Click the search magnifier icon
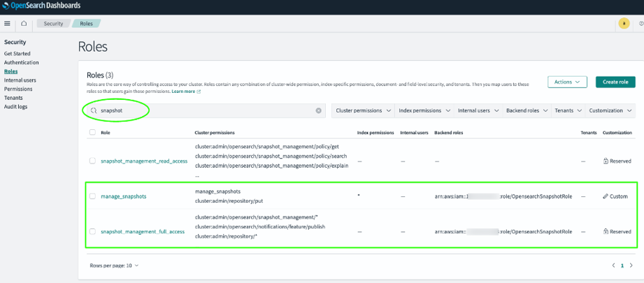The image size is (644, 283). (x=93, y=110)
